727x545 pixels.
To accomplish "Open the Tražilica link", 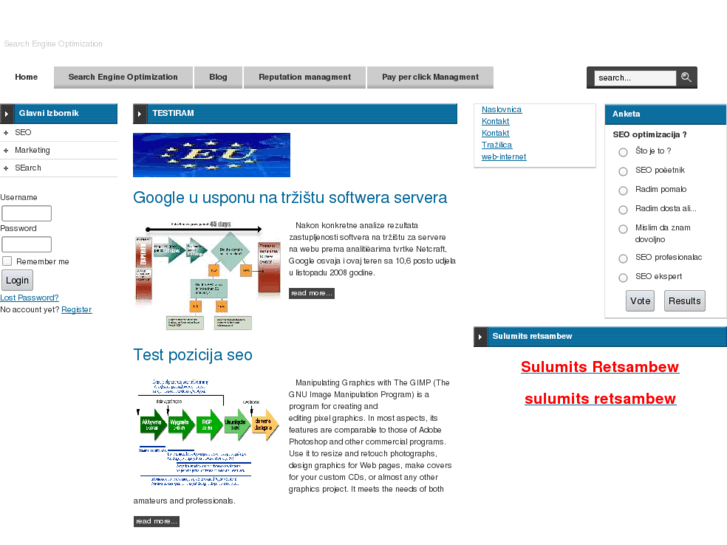I will (x=497, y=145).
